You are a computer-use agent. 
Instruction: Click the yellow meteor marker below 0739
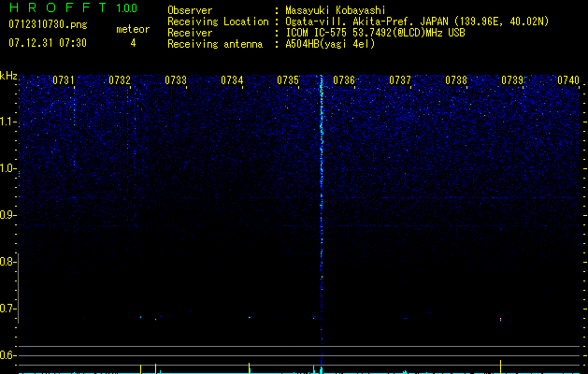pos(501,367)
